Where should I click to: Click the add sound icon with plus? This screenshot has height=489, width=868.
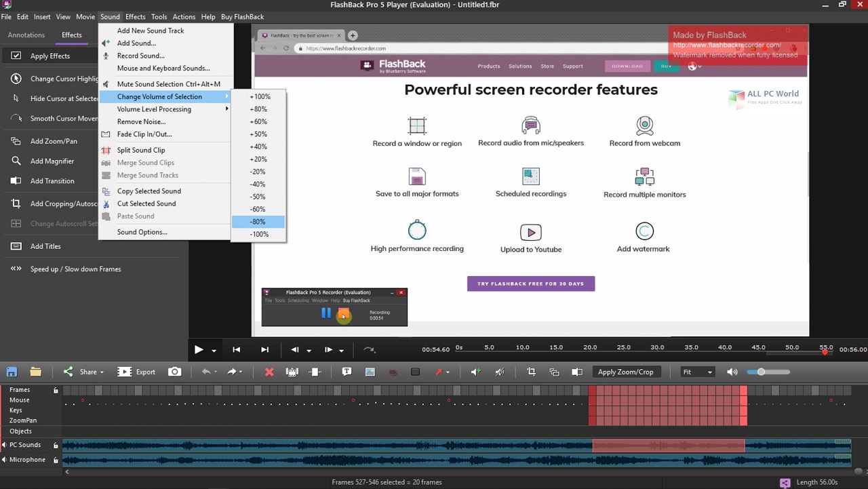click(x=476, y=372)
